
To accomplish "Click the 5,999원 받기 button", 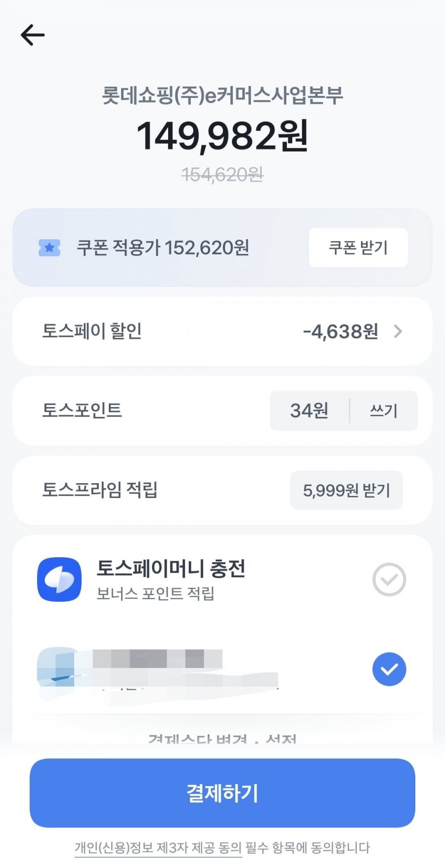I will [346, 490].
